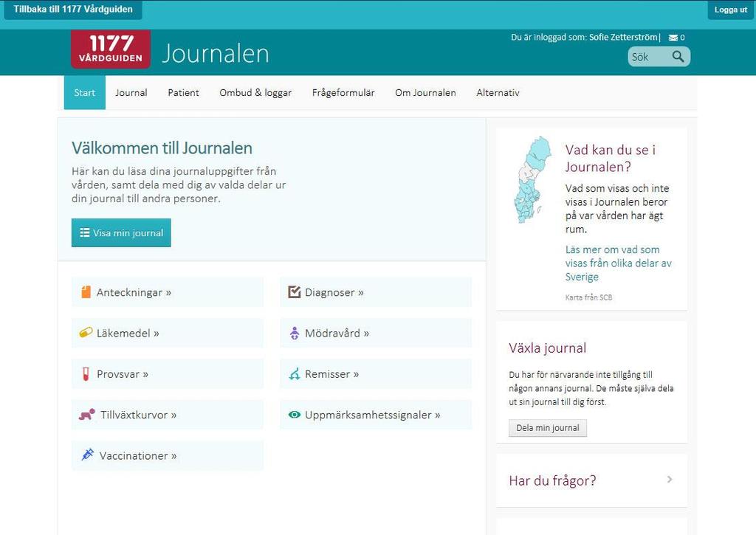Viewport: 756px width, 535px height.
Task: Click the Dela min journal button
Action: [x=548, y=428]
